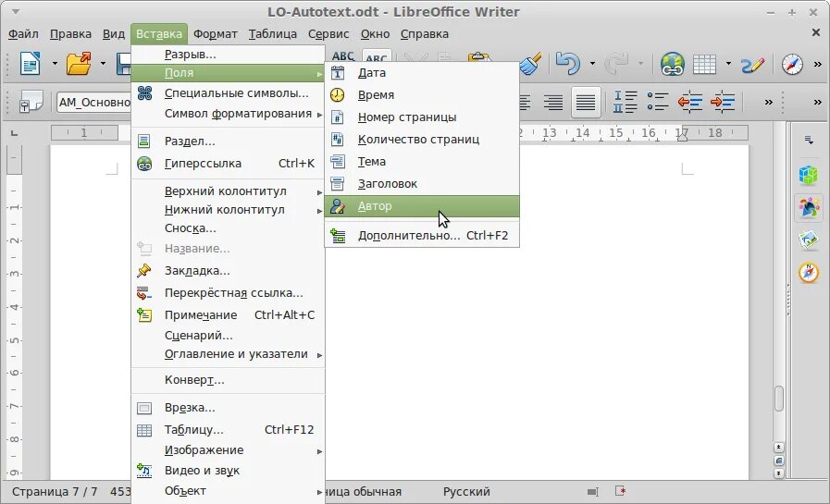Open the sidebar settings menu icon
Viewport: 830px width, 504px height.
coord(809,141)
